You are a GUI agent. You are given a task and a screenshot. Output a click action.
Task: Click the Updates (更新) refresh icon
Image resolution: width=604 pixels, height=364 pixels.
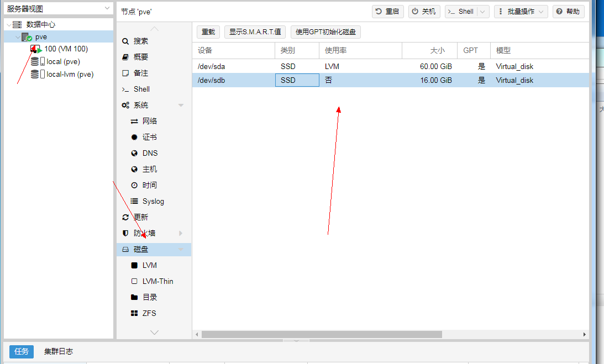tap(125, 217)
